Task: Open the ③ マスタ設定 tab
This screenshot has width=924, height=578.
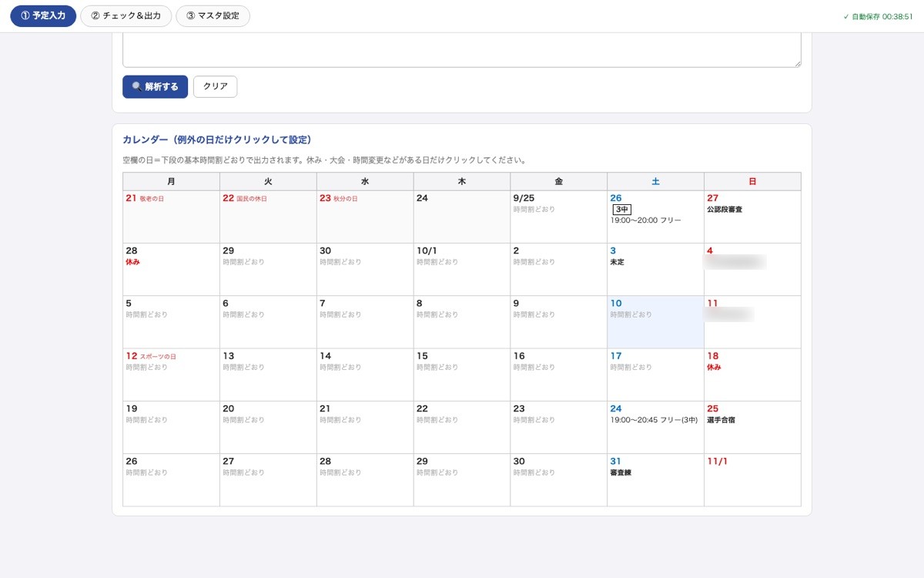Action: (213, 15)
